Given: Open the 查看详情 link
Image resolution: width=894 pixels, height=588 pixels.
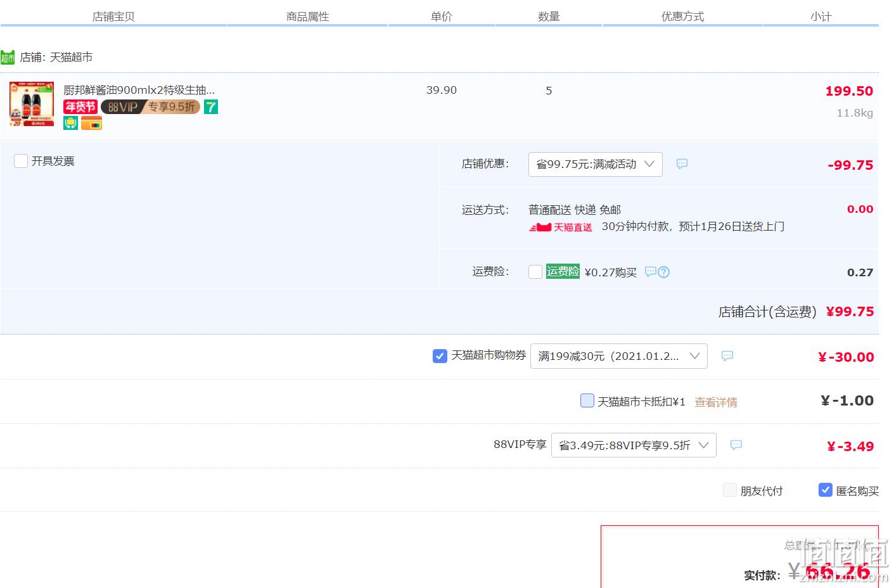Looking at the screenshot, I should tap(716, 402).
